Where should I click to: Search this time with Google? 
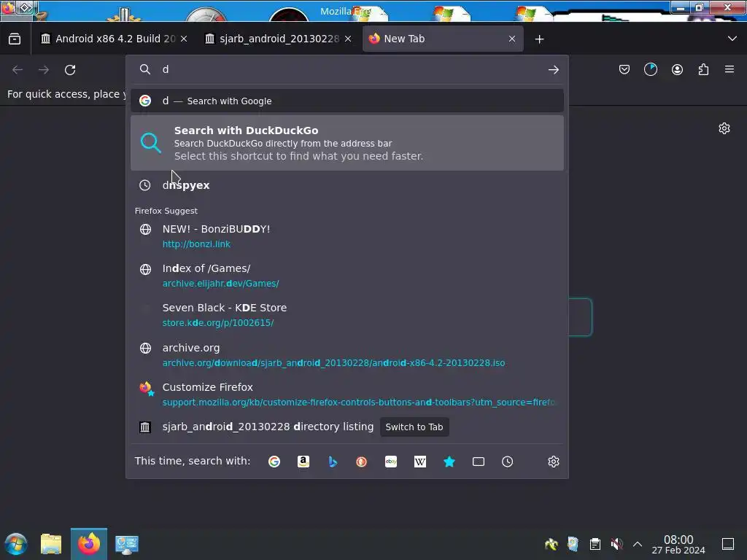(x=274, y=462)
